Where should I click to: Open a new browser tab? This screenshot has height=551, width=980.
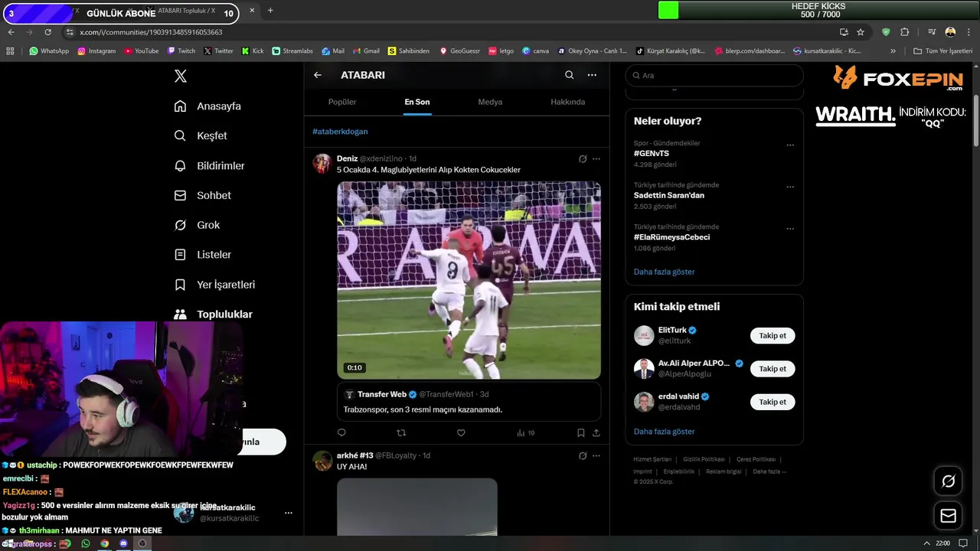click(270, 11)
